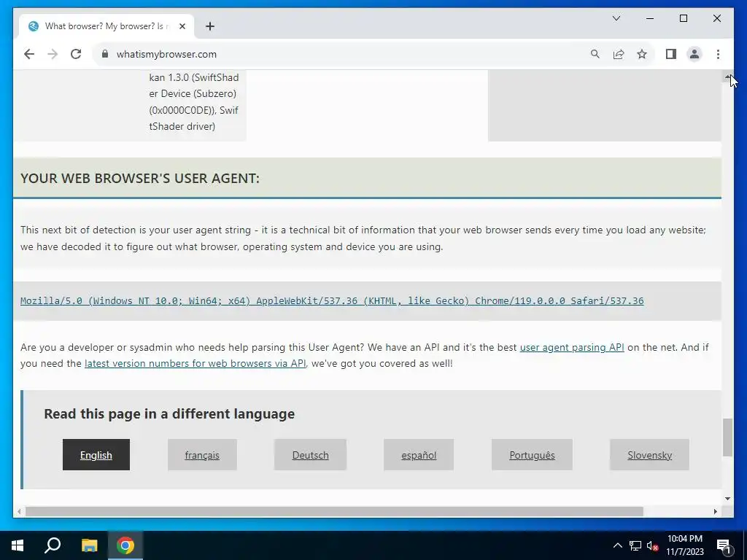Open File Explorer from the taskbar
Viewport: 747px width, 560px height.
tap(89, 545)
